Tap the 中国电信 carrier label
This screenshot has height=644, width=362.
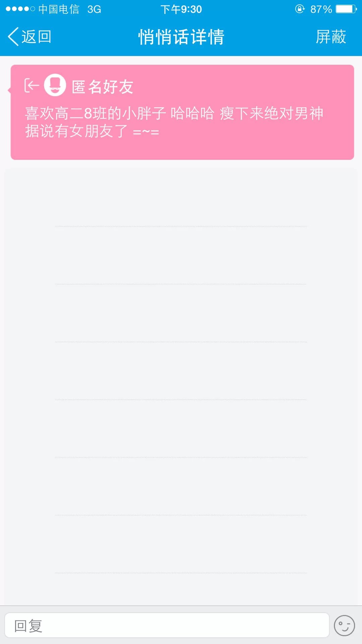coord(59,9)
